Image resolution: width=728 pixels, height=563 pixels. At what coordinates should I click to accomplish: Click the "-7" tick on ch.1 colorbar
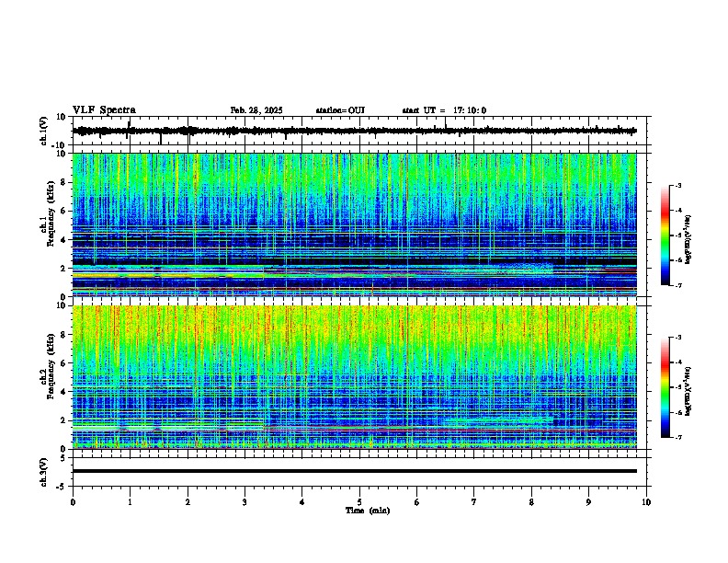pyautogui.click(x=677, y=285)
